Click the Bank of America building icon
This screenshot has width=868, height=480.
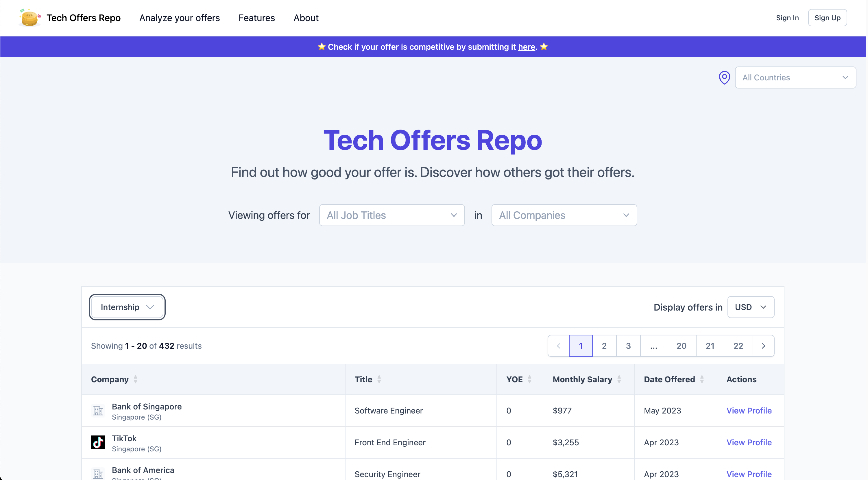coord(98,474)
